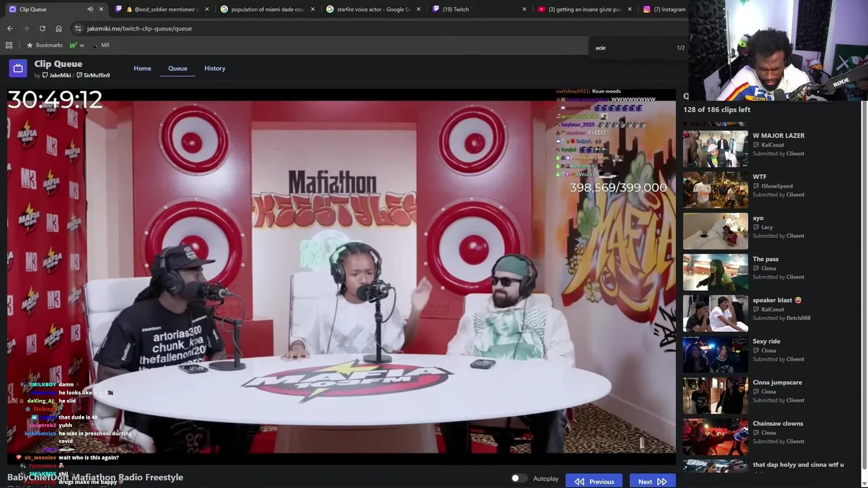The width and height of the screenshot is (868, 488).
Task: Switch to starfire voice actor Google tab
Action: (x=373, y=9)
